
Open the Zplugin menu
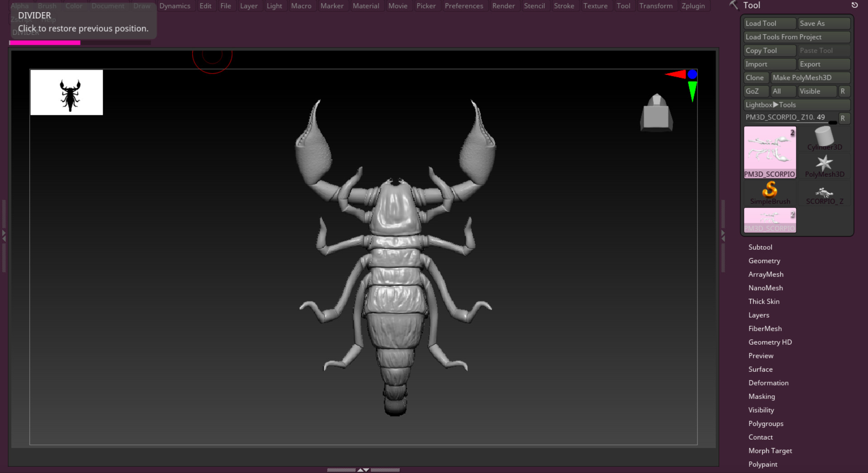693,6
